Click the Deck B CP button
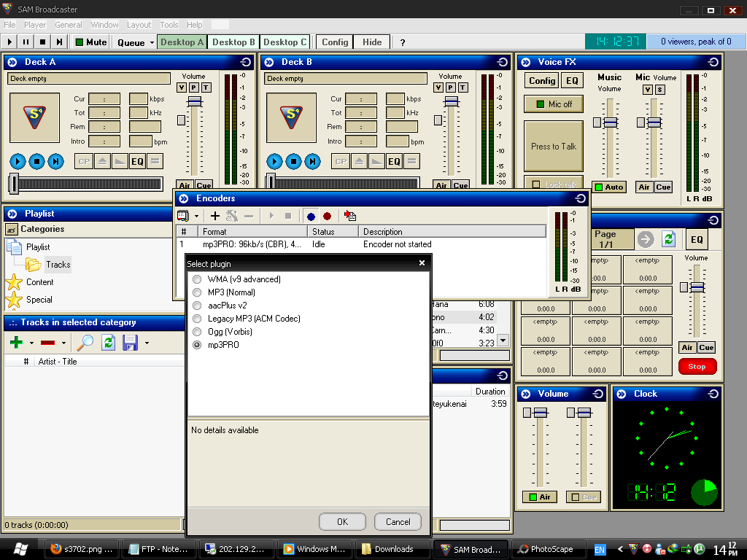 pyautogui.click(x=341, y=161)
